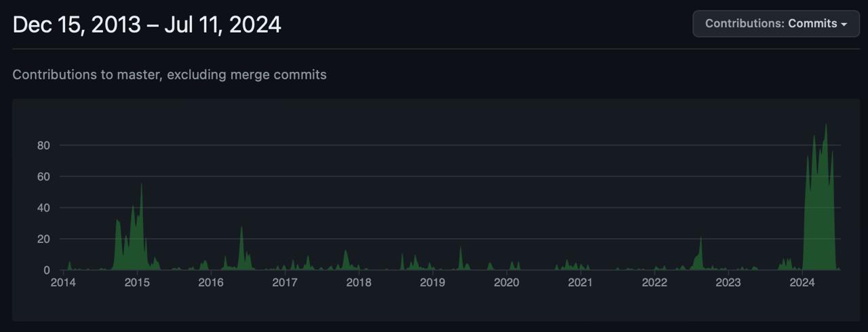
Task: Click the 2015 x-axis label
Action: tap(138, 282)
